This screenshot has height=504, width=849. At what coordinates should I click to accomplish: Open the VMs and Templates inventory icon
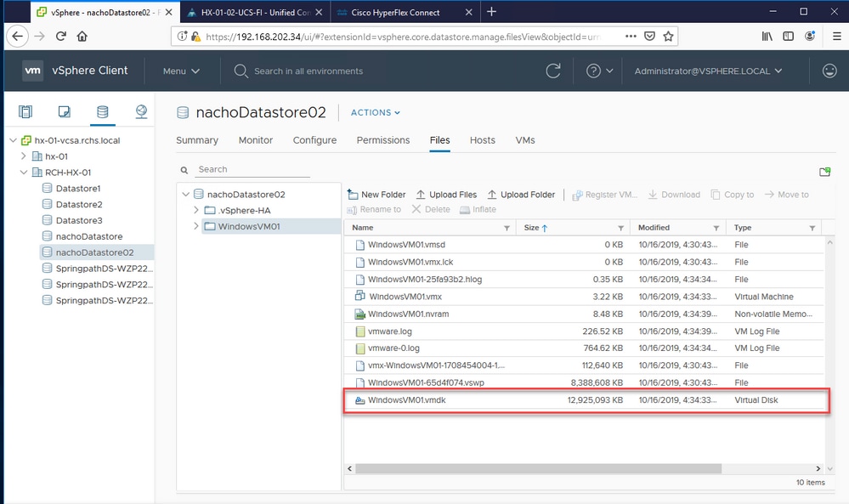(x=64, y=111)
